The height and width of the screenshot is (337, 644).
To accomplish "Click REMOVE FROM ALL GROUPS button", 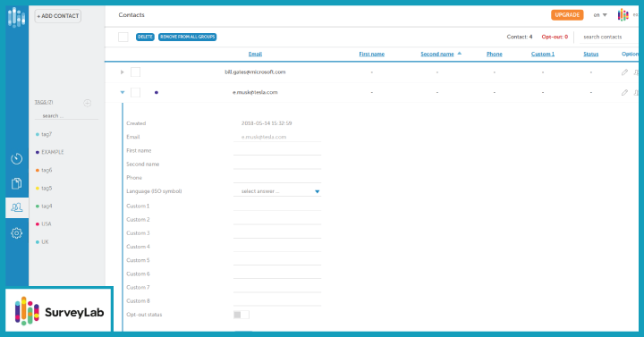I will (x=187, y=37).
